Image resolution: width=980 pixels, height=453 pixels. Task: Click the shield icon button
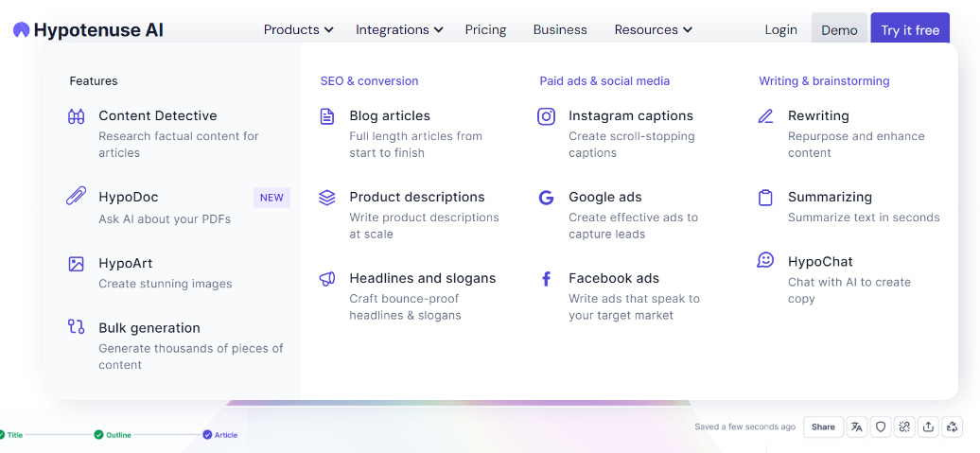point(881,427)
